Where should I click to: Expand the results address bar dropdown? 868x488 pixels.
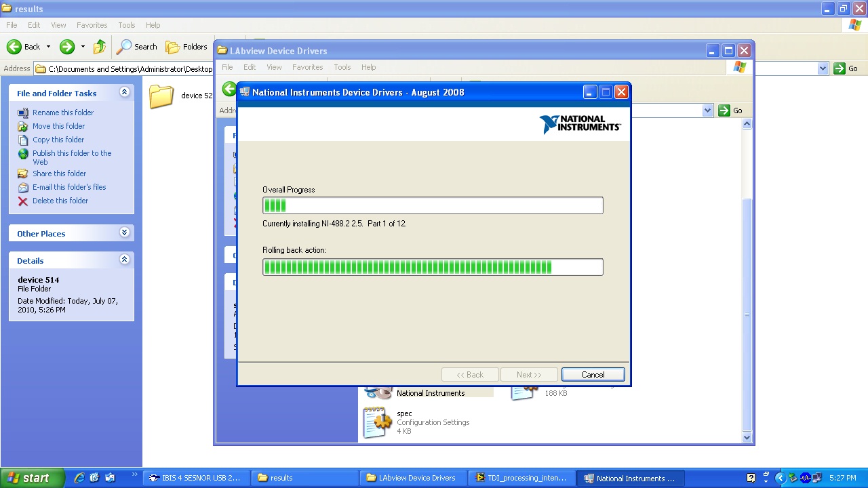823,68
